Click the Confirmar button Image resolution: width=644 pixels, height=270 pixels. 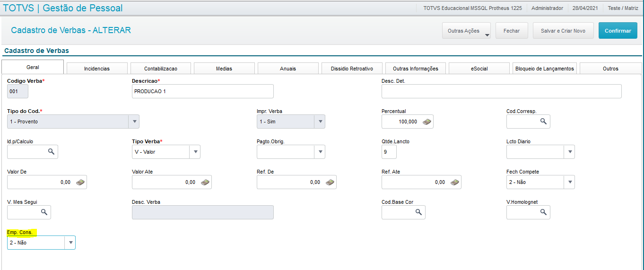tap(618, 31)
